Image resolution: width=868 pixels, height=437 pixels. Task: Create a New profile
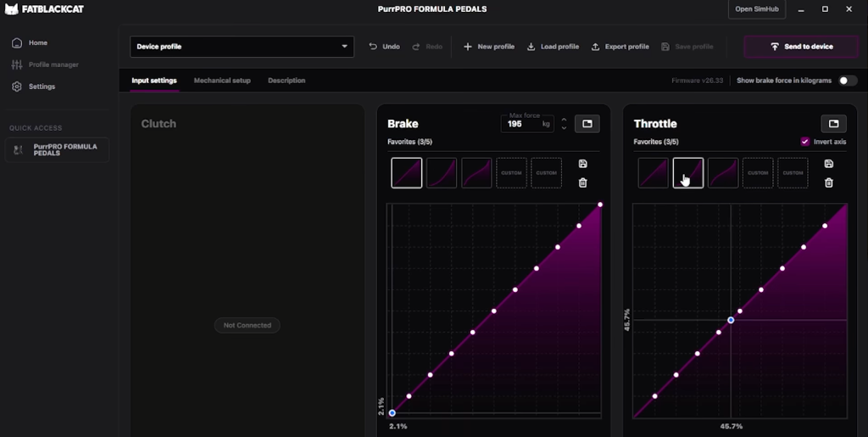489,47
